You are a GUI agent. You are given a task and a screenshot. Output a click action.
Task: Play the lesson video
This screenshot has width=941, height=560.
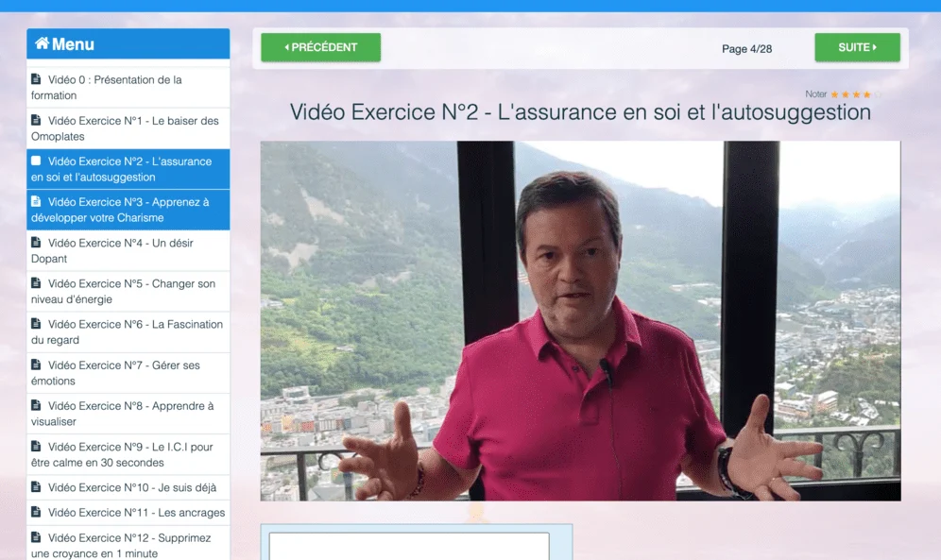point(580,321)
